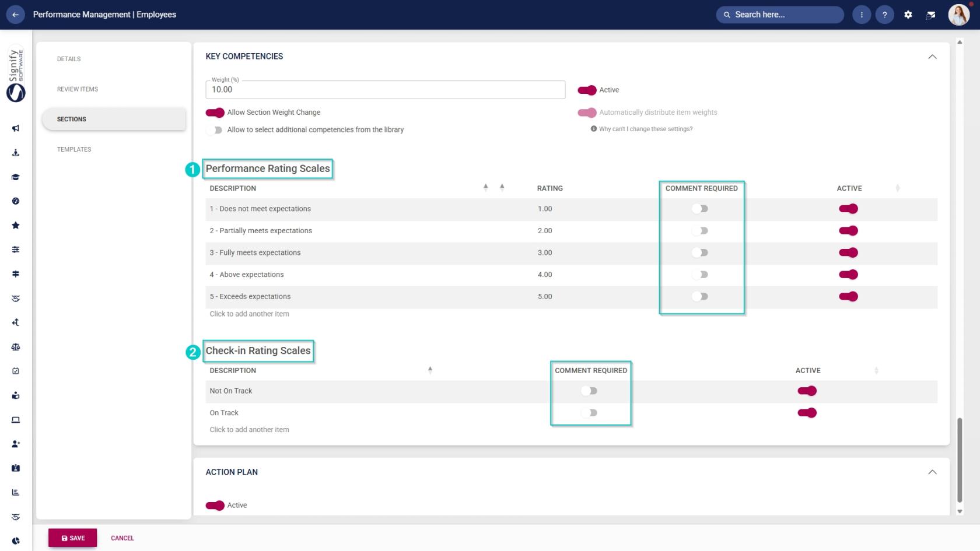
Task: Toggle Automatically distribute item weights
Action: click(587, 113)
